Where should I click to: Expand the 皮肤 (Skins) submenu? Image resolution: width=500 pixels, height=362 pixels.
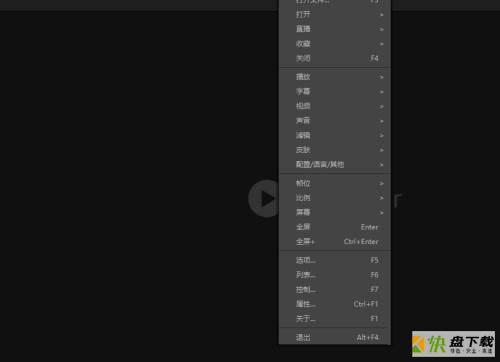335,150
